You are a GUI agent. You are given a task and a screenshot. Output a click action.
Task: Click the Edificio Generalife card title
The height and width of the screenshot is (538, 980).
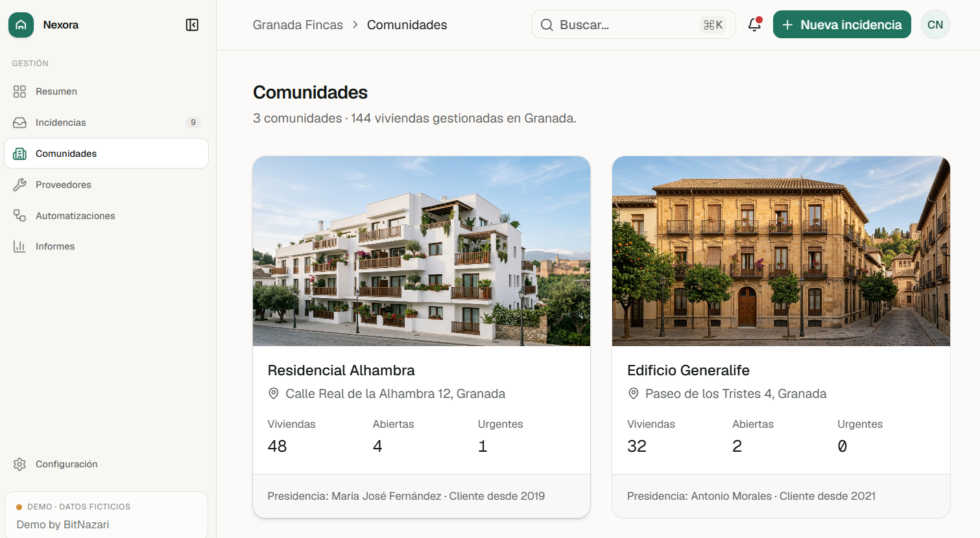(688, 370)
